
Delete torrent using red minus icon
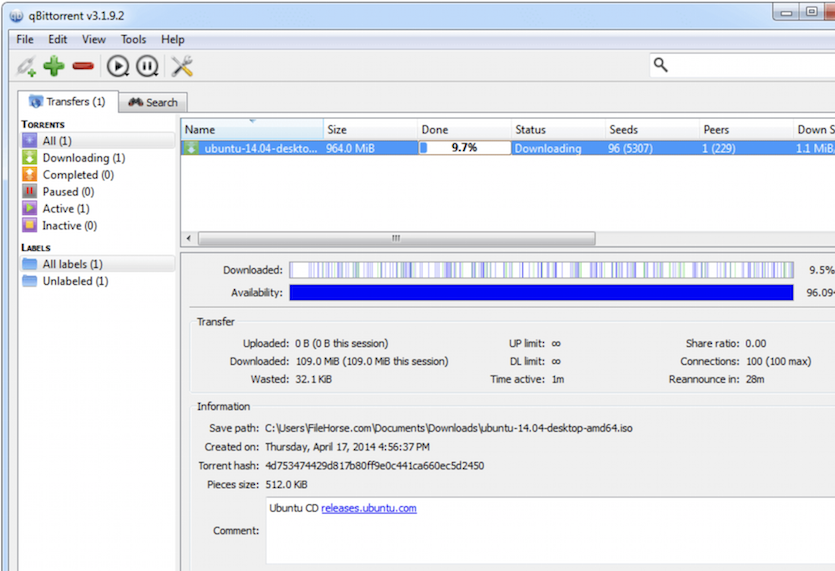pyautogui.click(x=83, y=66)
